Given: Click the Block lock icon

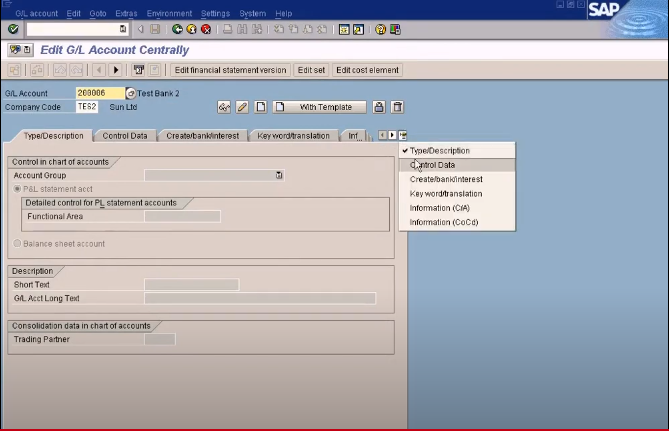Looking at the screenshot, I should point(379,107).
